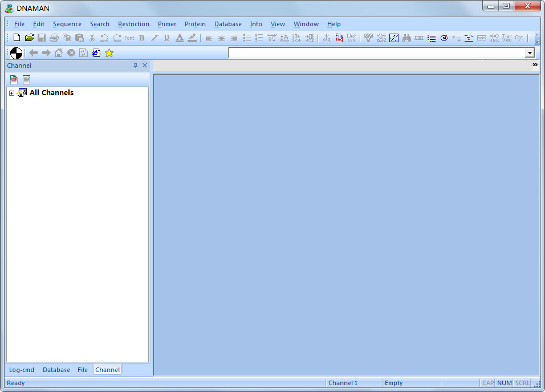Click the binoculars search icon

pos(406,38)
